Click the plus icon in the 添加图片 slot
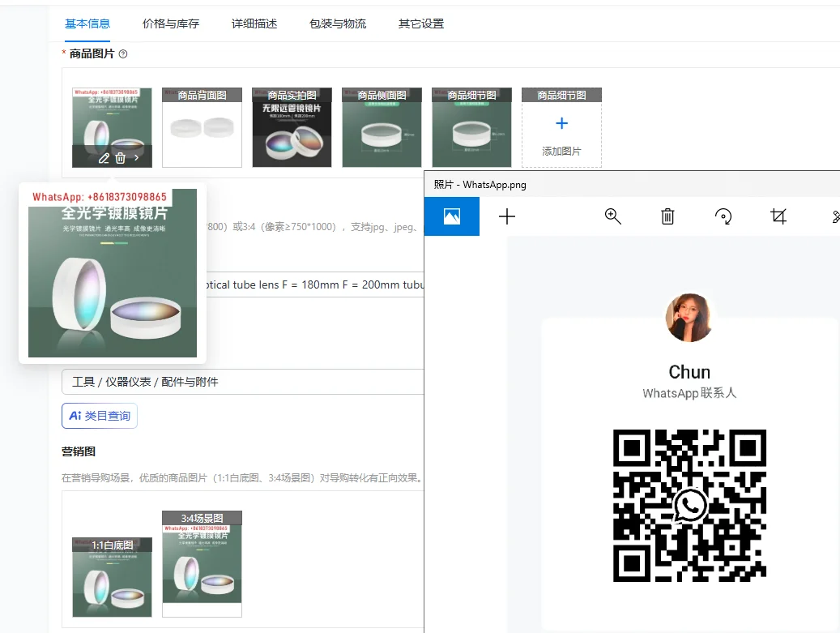The height and width of the screenshot is (633, 840). 561,123
